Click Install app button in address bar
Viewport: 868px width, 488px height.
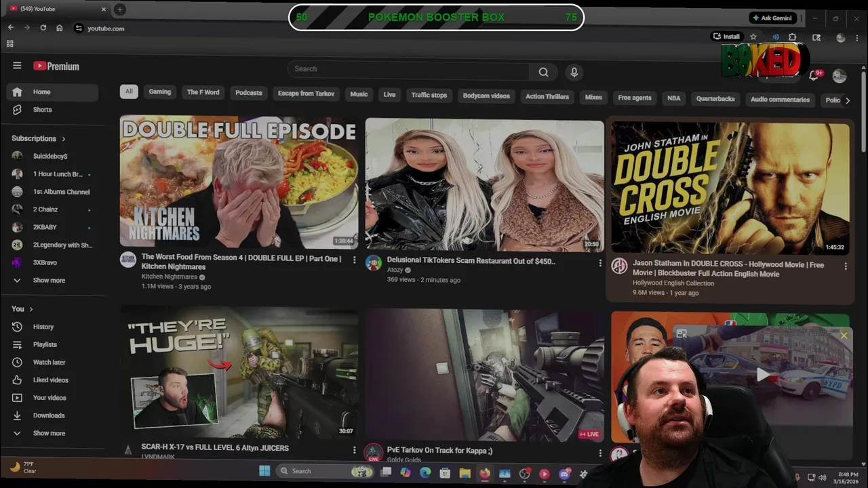click(726, 37)
